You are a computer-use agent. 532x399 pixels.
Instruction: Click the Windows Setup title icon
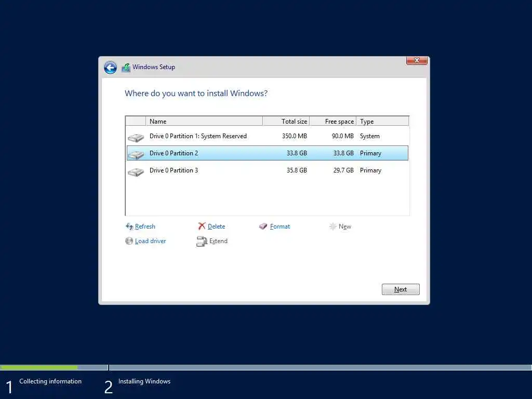coord(126,67)
